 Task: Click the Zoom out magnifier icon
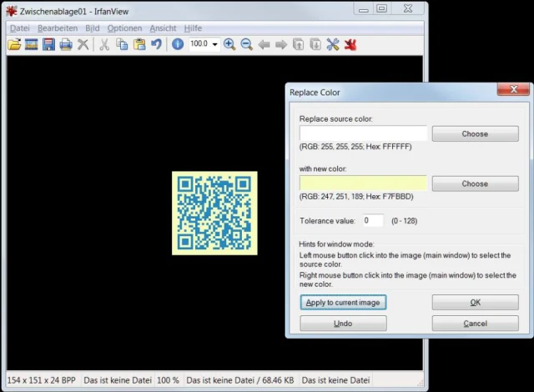(x=247, y=44)
